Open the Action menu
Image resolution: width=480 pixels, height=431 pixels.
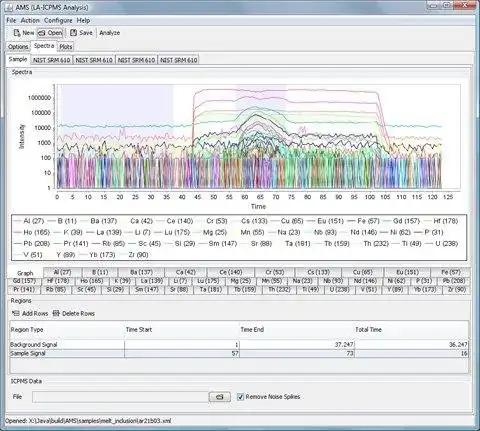tap(30, 20)
